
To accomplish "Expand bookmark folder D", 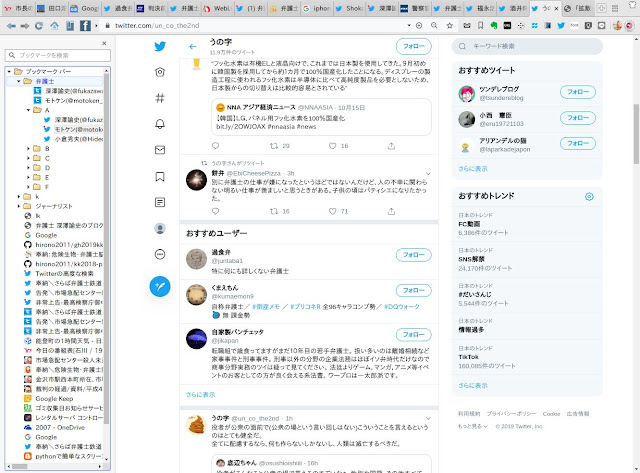I will click(28, 168).
